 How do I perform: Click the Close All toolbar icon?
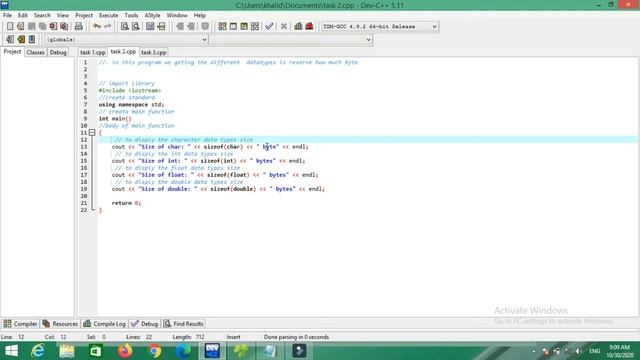click(x=64, y=27)
